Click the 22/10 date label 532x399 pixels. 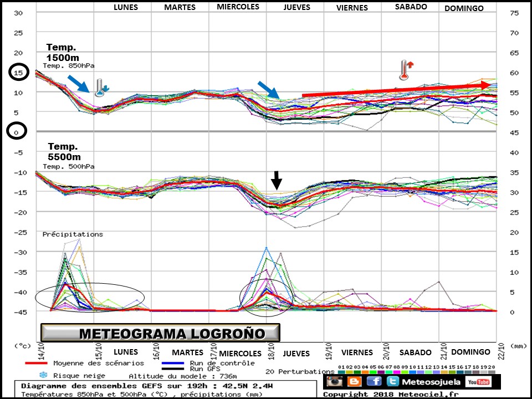[x=501, y=351]
